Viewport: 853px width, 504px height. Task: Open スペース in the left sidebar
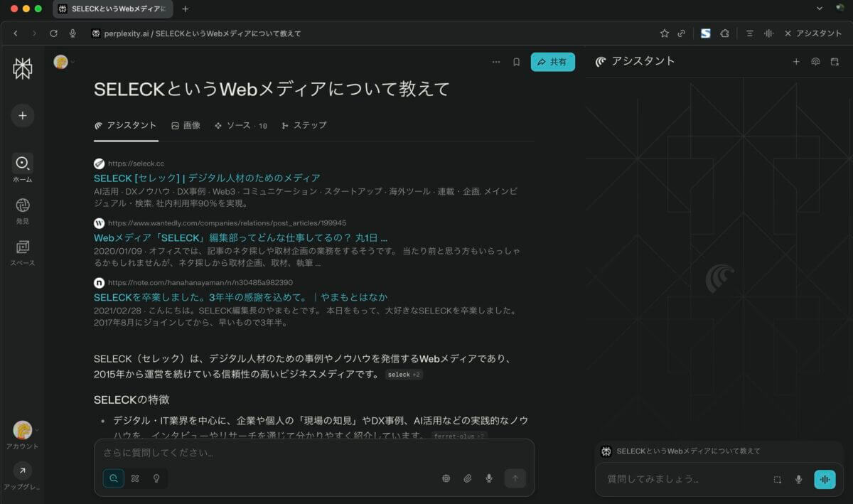click(22, 252)
